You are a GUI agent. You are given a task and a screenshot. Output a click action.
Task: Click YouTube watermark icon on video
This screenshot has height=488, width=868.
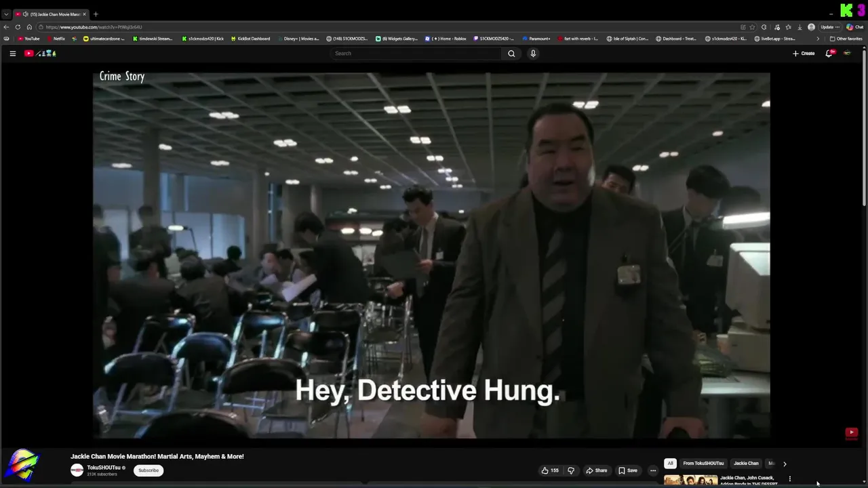click(x=852, y=432)
